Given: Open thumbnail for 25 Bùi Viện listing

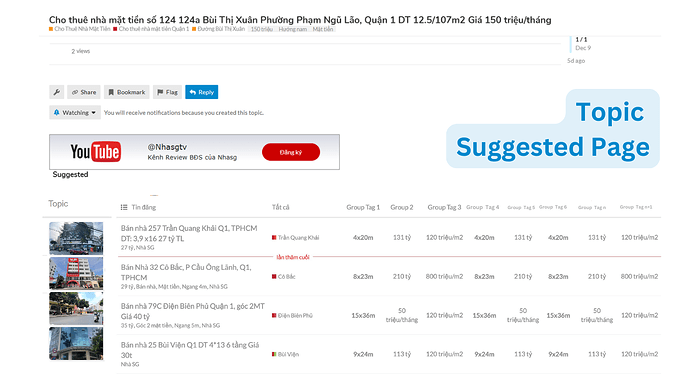Looking at the screenshot, I should [x=76, y=344].
